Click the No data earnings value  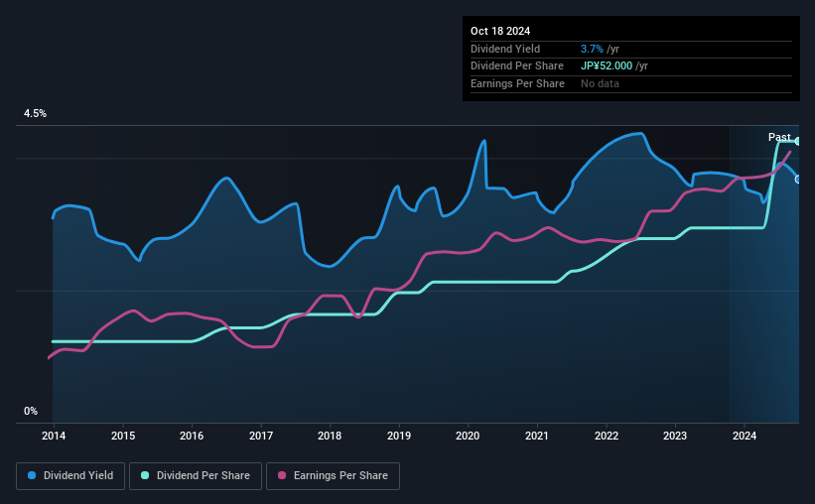coord(600,83)
